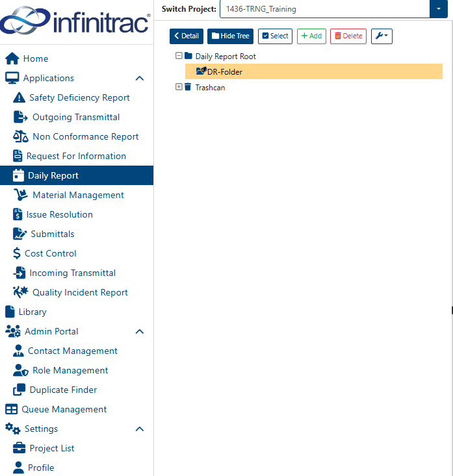453x476 pixels.
Task: Click the infinitrac logo
Action: tap(75, 20)
